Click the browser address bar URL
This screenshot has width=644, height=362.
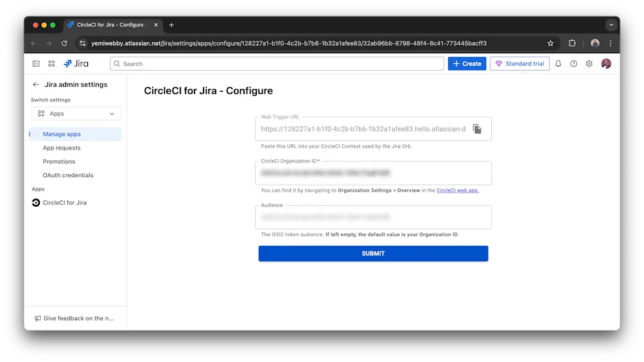(289, 43)
